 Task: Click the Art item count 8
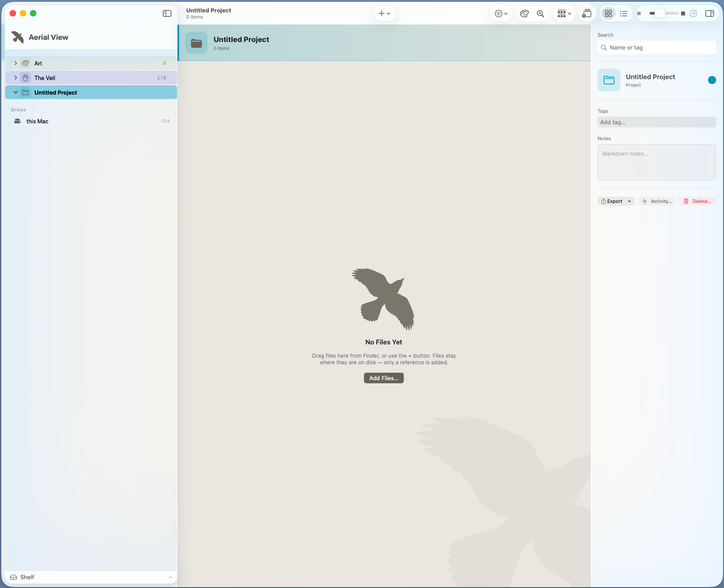click(165, 63)
